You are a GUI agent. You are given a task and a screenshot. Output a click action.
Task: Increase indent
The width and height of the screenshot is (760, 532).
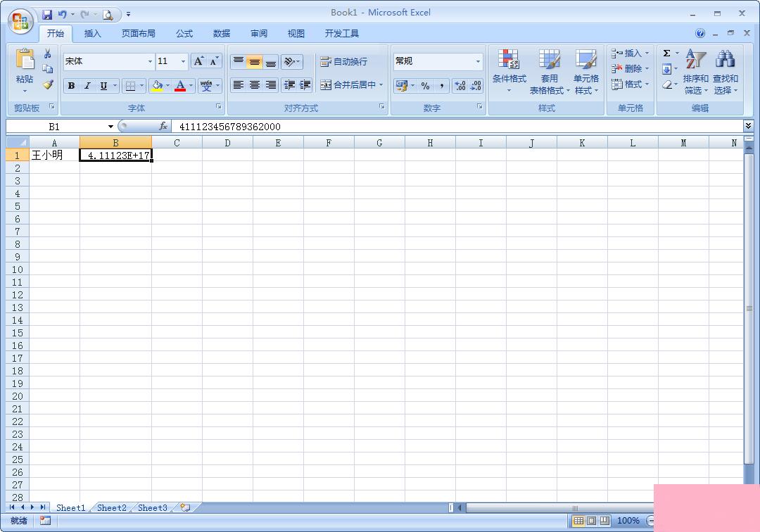point(305,85)
